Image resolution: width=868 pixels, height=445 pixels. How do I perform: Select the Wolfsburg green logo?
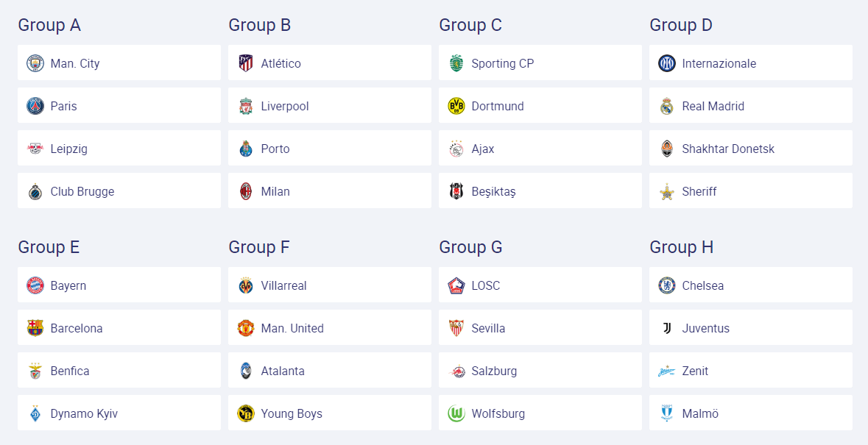456,413
